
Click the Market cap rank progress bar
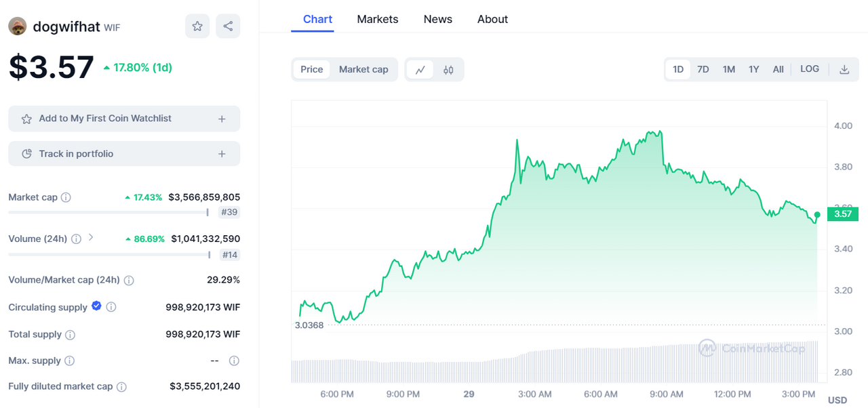(108, 213)
